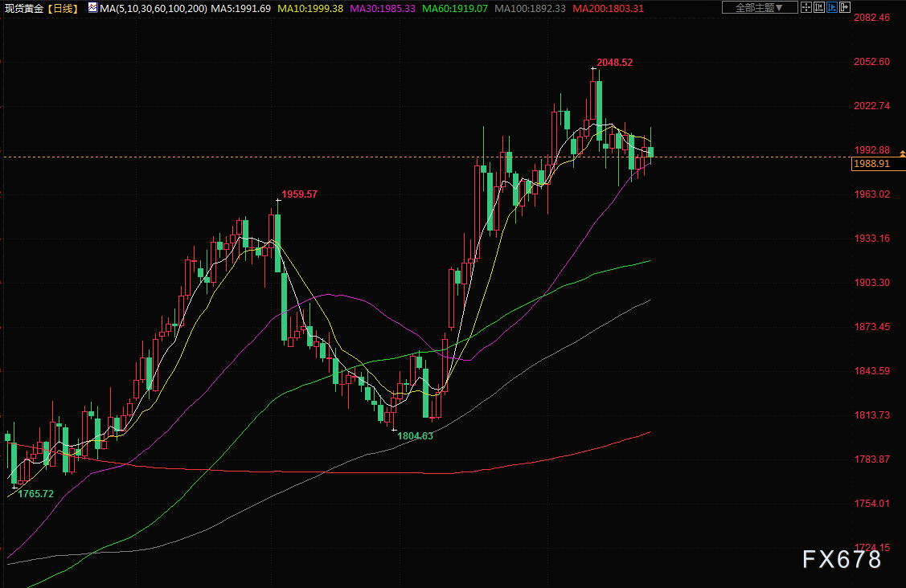Click the green MA60:1919.07 value
Screen dimensions: 906x588
(x=455, y=9)
